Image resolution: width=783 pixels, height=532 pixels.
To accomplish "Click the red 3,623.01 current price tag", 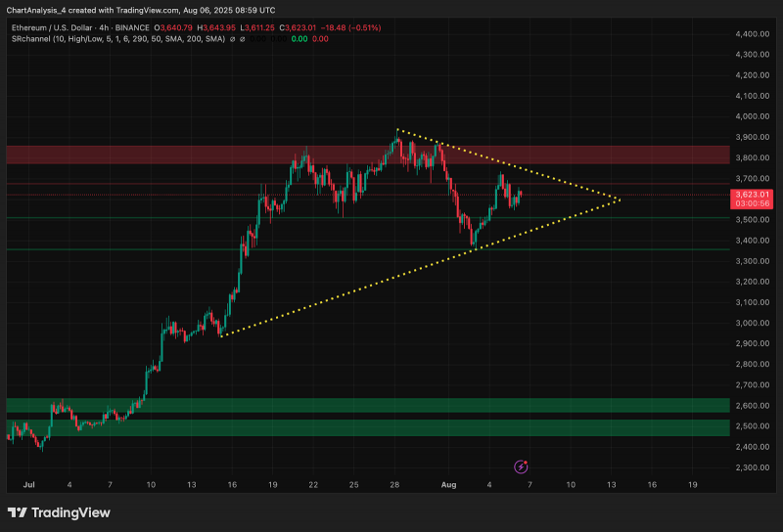I will (x=752, y=195).
